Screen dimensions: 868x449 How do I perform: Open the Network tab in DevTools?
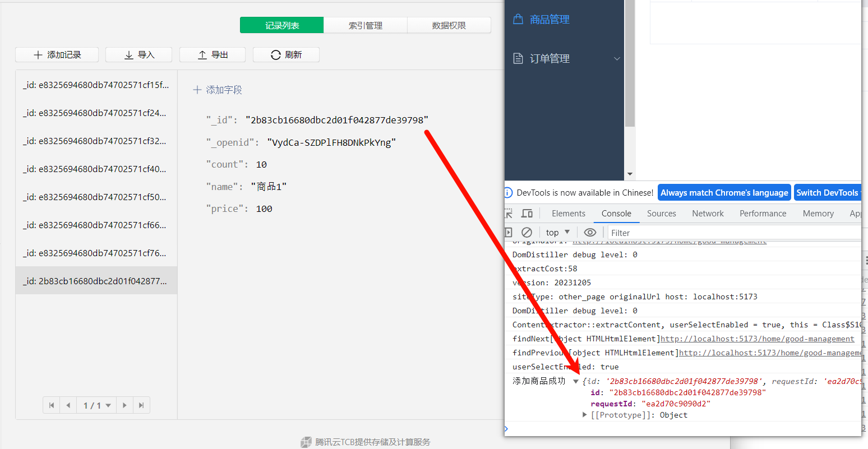(x=708, y=214)
